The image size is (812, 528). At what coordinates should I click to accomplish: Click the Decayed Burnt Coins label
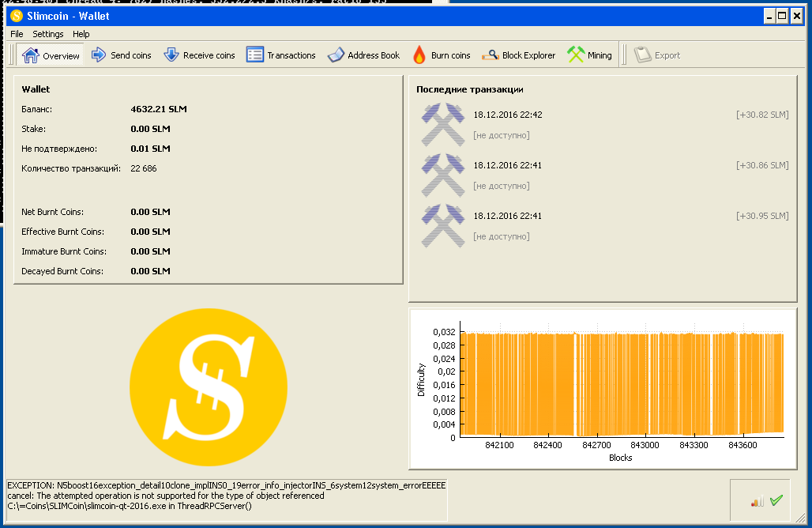pos(62,271)
